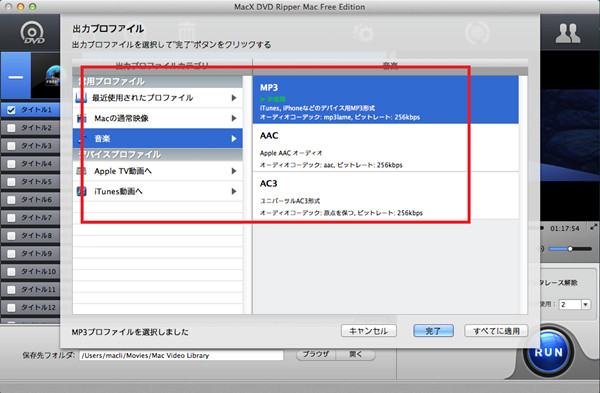Click the blue RUN button
Viewport: 600px width, 393px height.
(x=549, y=352)
